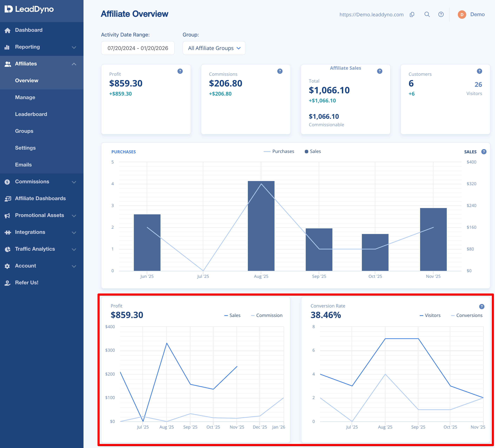Screen dimensions: 495x448
Task: Click the Traffic Analytics pie chart icon
Action: 8,249
